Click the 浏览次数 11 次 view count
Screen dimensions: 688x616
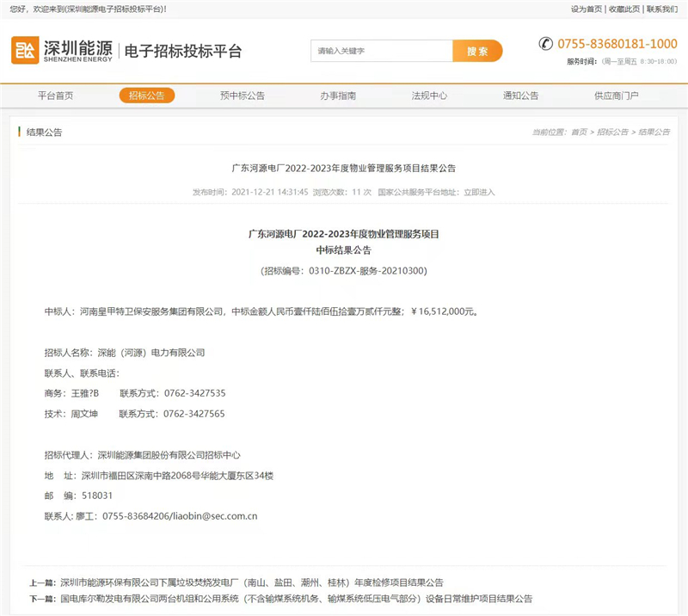pyautogui.click(x=342, y=193)
